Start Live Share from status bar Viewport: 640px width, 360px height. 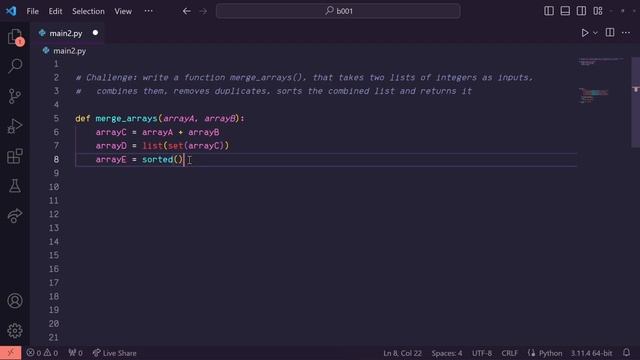[114, 353]
